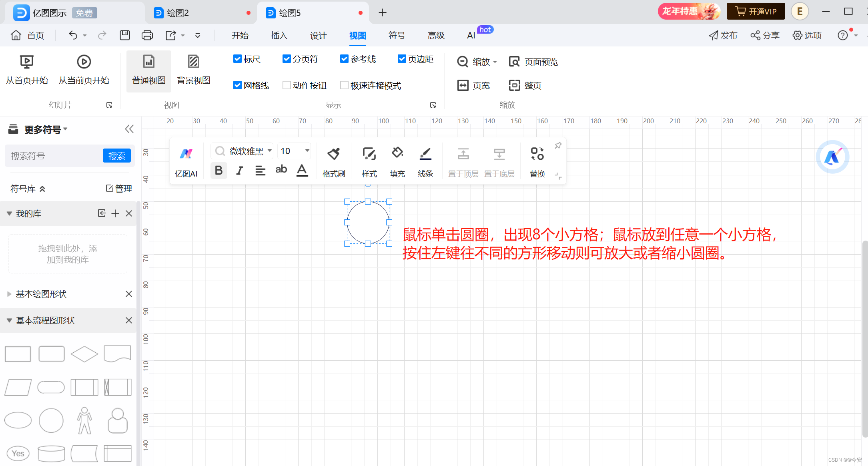Click the save disk icon
The height and width of the screenshot is (466, 868).
[125, 35]
